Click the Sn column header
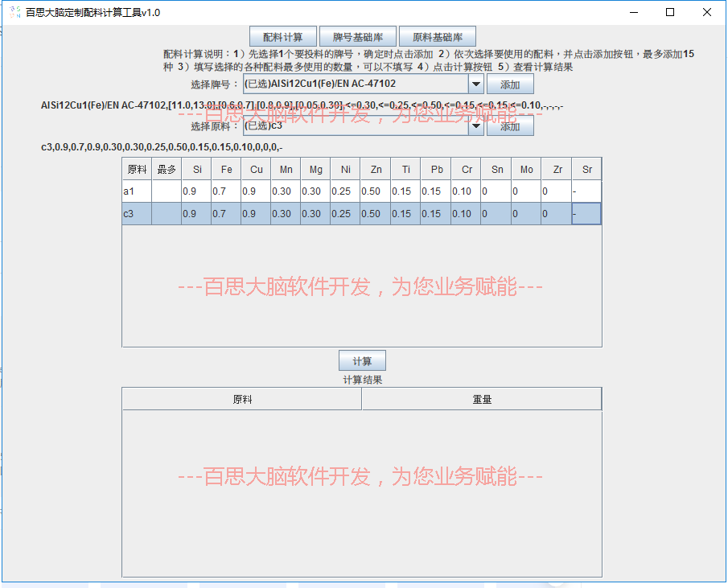 click(x=496, y=169)
